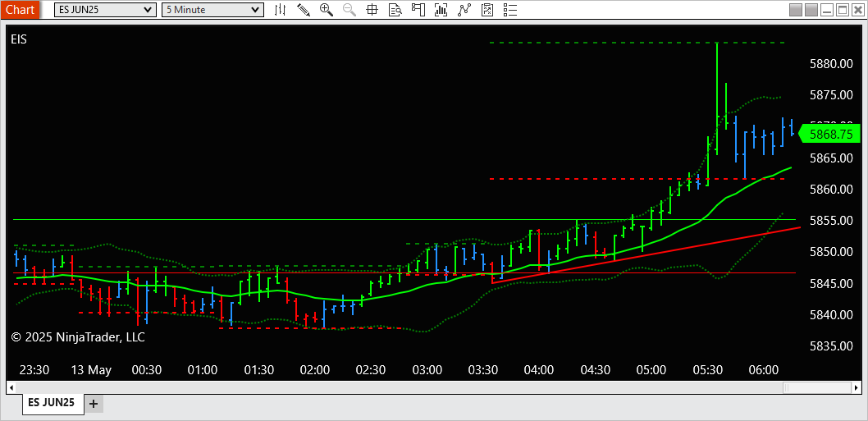Open chart Properties list icon

coord(510,9)
